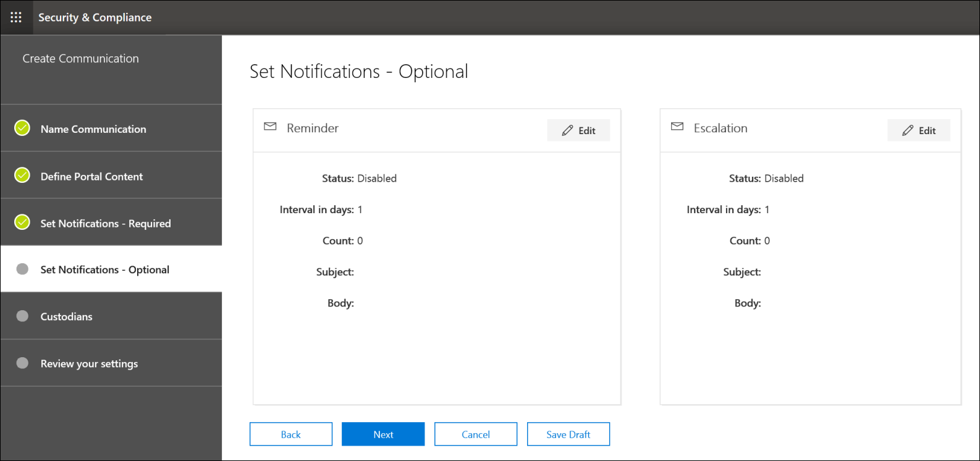Open the app launcher waffle icon
This screenshot has height=461, width=980.
coord(16,17)
